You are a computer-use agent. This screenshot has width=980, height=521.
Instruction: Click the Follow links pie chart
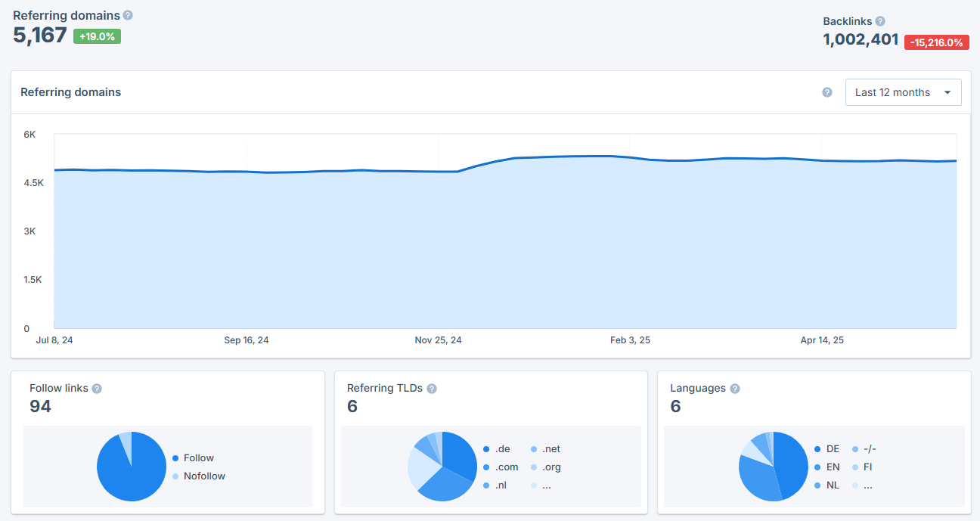click(132, 467)
